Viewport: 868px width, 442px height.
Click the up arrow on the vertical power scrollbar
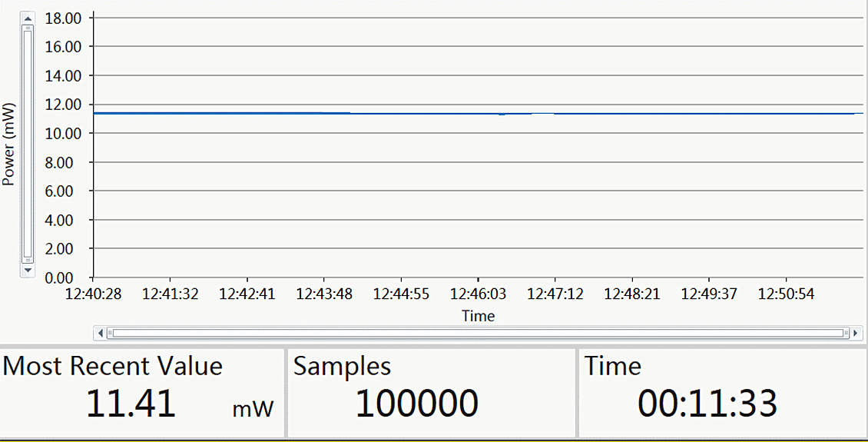pos(28,18)
